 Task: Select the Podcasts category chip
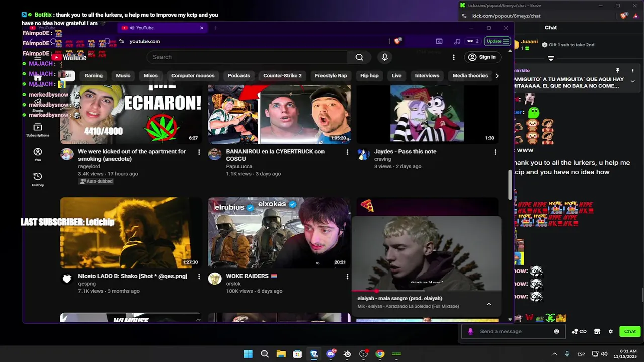click(239, 76)
